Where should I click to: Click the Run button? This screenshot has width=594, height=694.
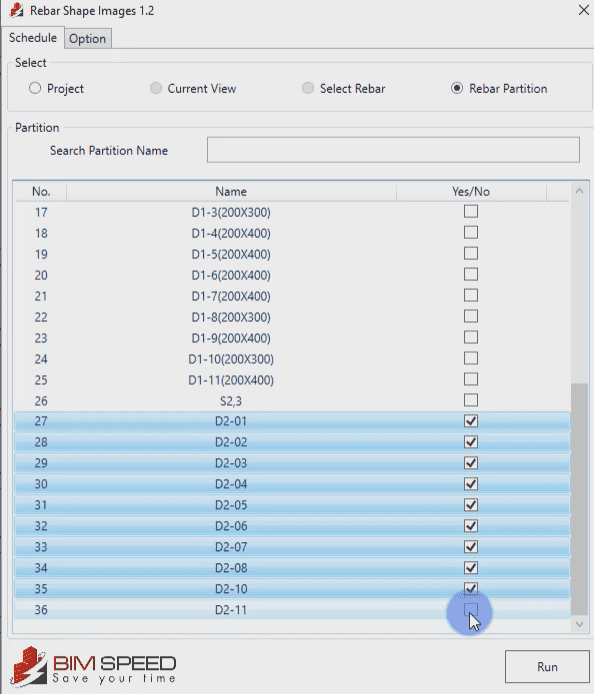pos(547,667)
